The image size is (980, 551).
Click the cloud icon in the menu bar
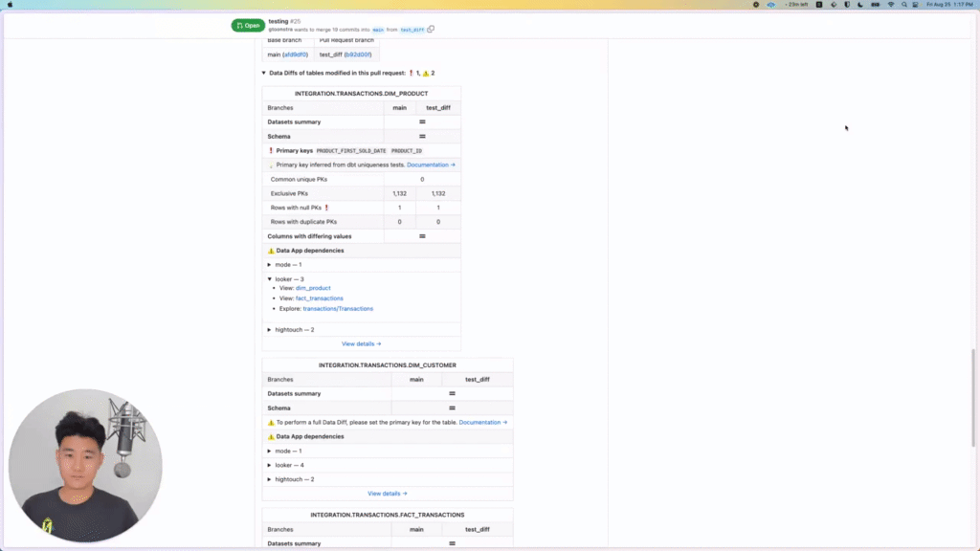click(x=771, y=5)
